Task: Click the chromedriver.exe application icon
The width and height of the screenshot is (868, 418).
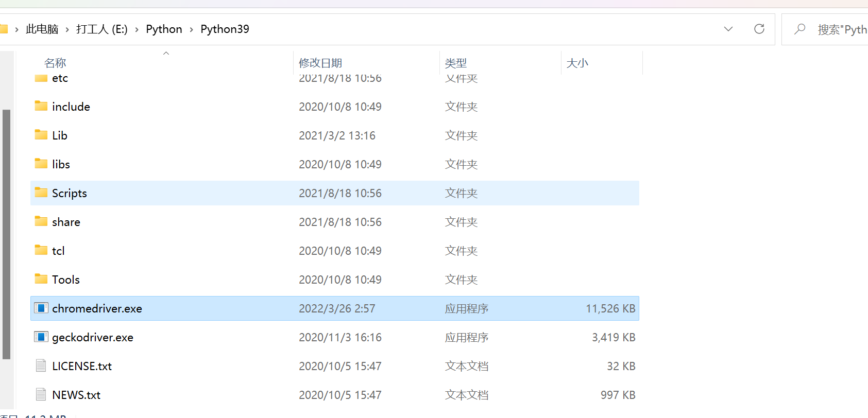Action: tap(41, 308)
